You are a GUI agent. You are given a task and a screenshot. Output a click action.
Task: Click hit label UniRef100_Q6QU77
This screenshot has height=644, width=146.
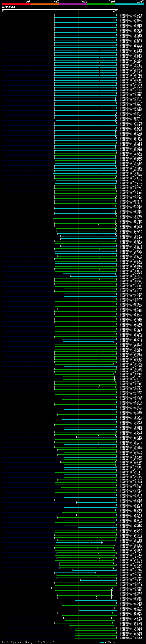click(x=131, y=357)
